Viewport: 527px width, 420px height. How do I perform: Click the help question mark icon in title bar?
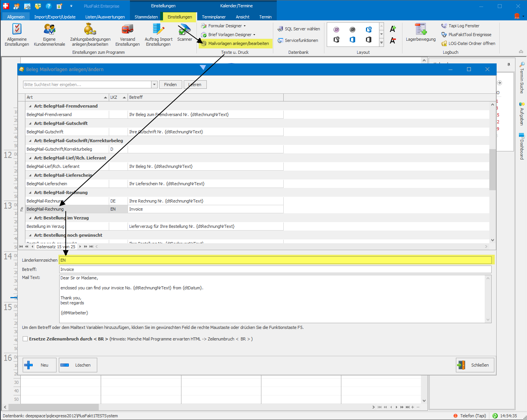tap(48, 6)
